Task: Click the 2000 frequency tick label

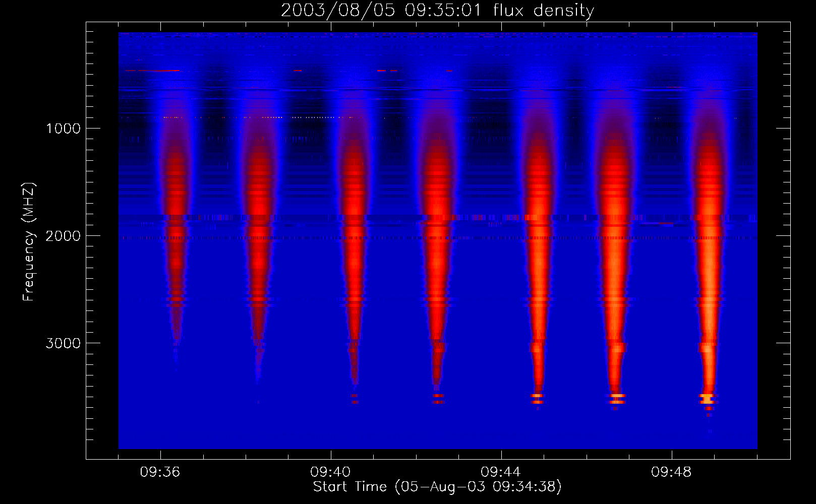Action: point(63,236)
